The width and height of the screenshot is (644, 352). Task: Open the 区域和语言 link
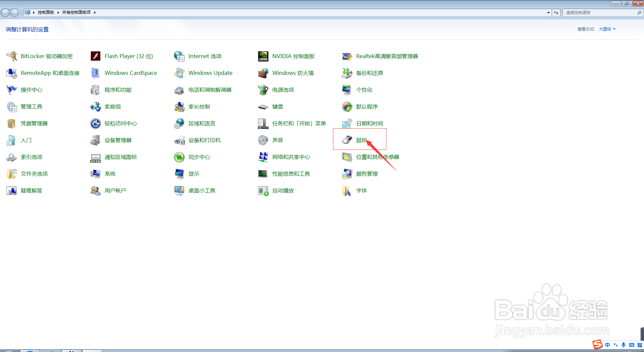tap(202, 123)
